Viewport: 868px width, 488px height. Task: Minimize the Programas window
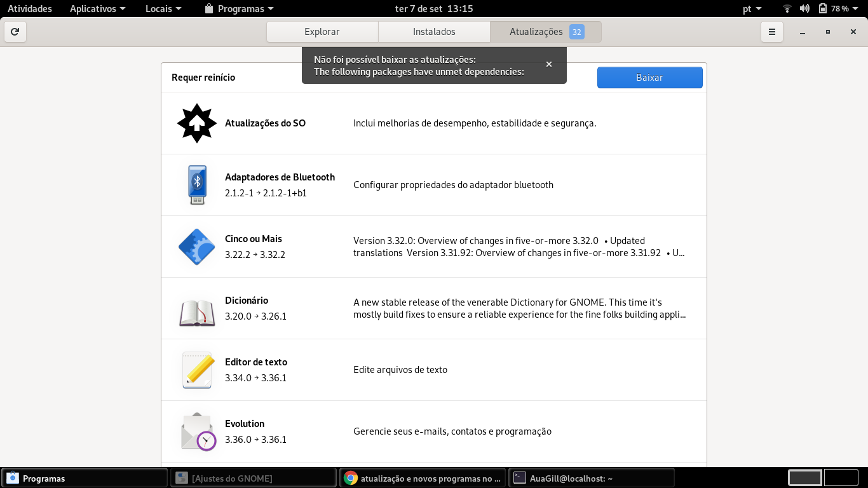(x=803, y=32)
